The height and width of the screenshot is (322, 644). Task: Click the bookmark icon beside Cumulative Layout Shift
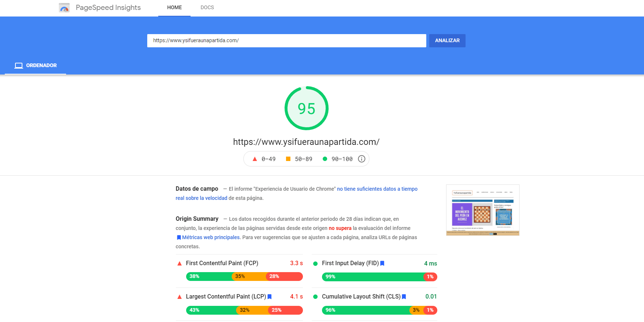point(404,297)
